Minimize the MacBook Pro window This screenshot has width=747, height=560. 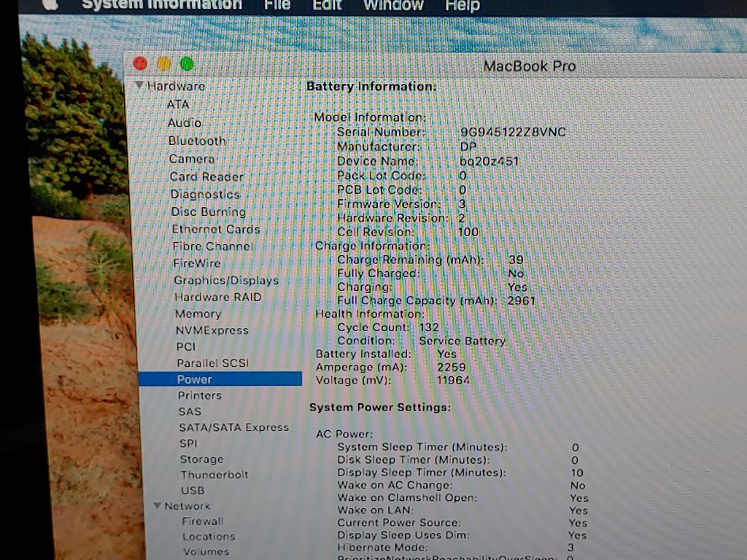[x=164, y=63]
